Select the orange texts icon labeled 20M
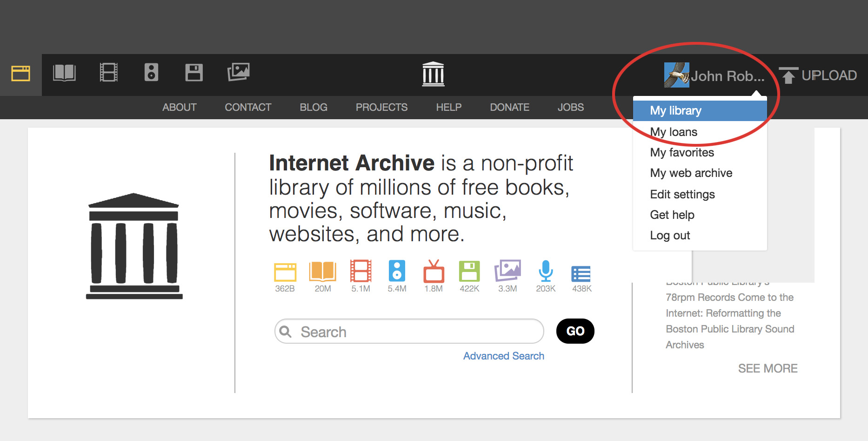Viewport: 868px width, 441px height. (323, 272)
